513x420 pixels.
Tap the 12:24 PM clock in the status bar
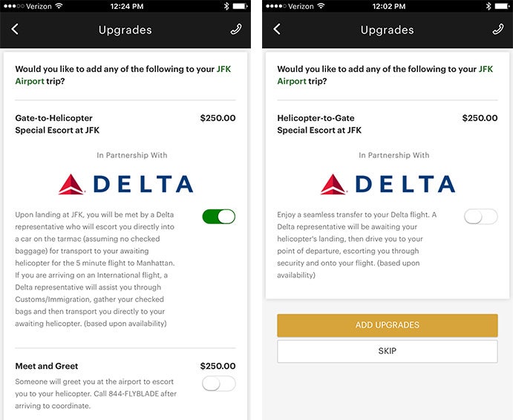click(127, 6)
